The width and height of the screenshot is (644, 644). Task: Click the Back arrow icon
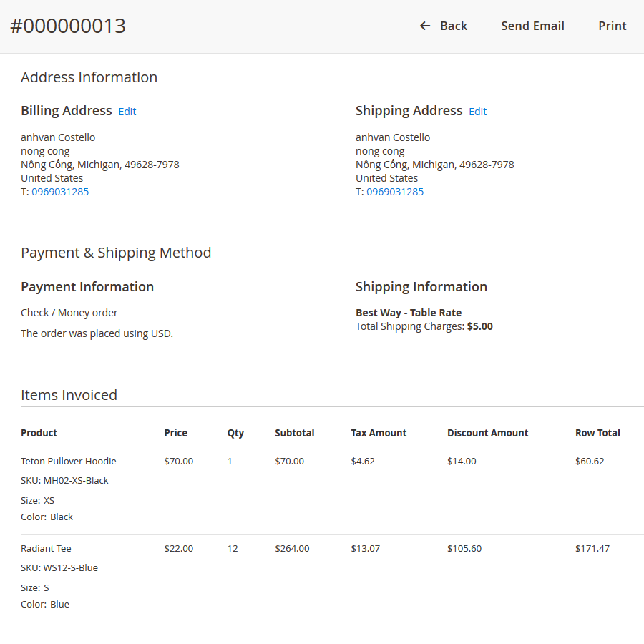click(x=425, y=26)
